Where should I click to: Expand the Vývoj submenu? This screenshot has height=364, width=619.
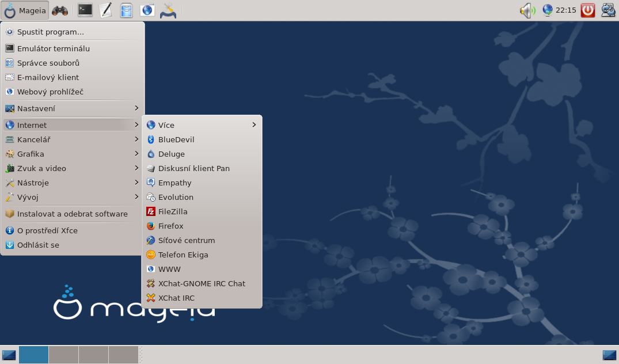point(73,197)
